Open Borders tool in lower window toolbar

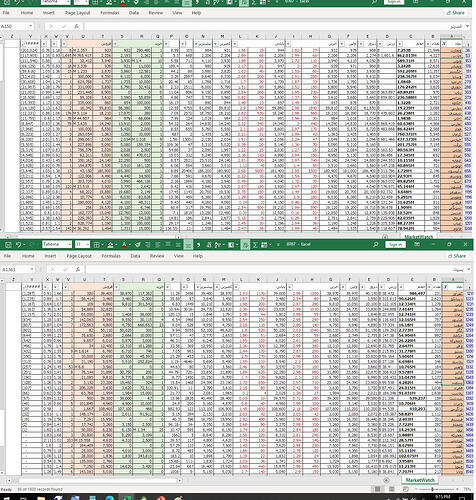96,245
